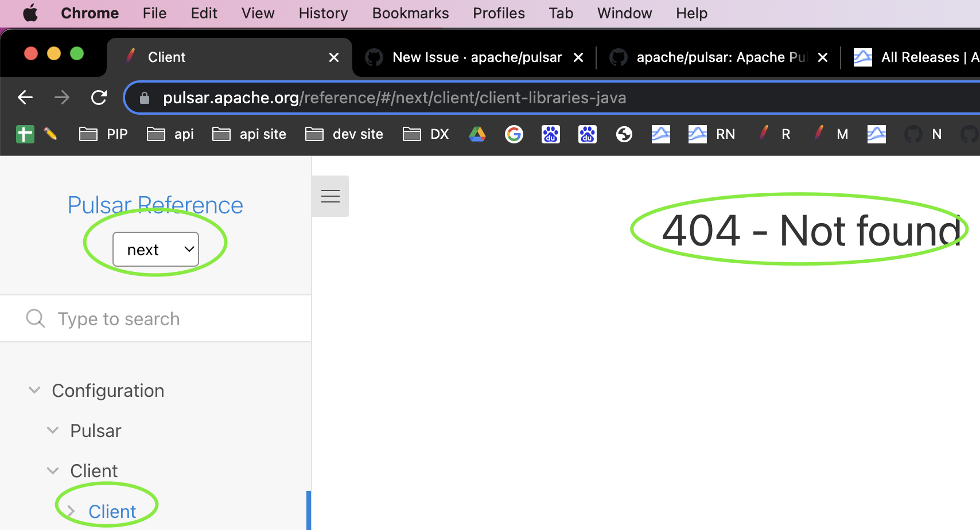Click the Pulsar Reference title link

[155, 205]
